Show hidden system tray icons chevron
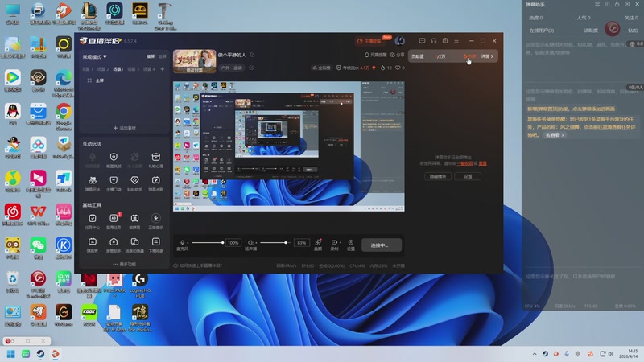 click(x=535, y=354)
